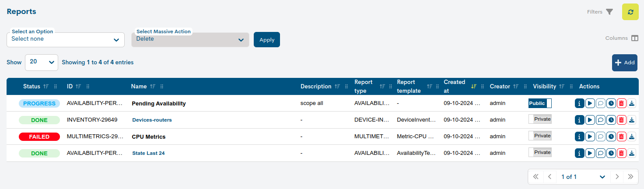644x189 pixels.
Task: Toggle Pending Availability visibility from Public
Action: click(540, 104)
